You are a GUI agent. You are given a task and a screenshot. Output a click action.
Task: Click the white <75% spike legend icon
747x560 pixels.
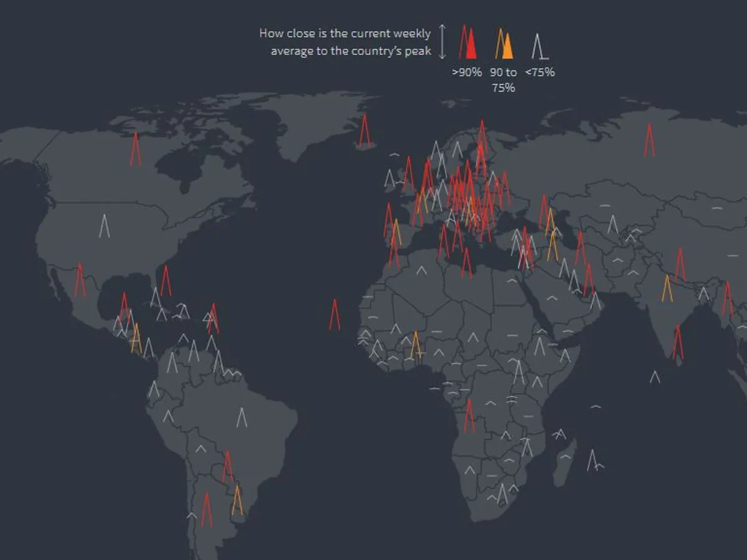[539, 46]
